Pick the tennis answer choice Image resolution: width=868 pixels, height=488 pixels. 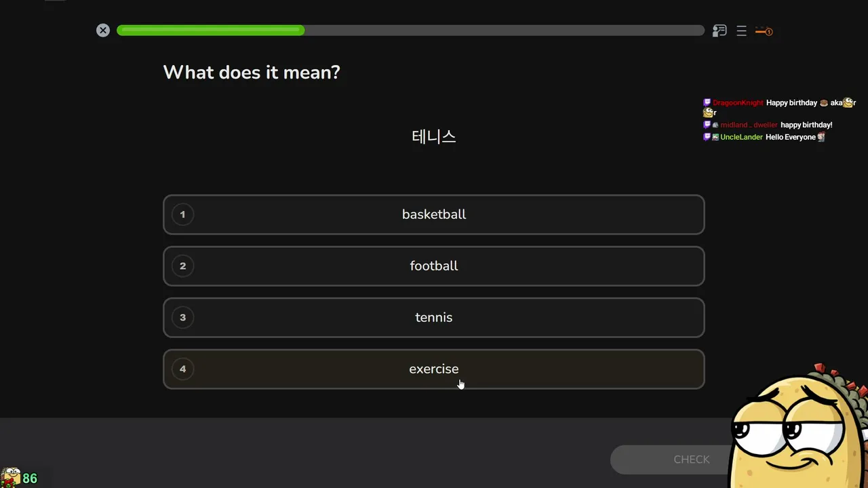[434, 318]
